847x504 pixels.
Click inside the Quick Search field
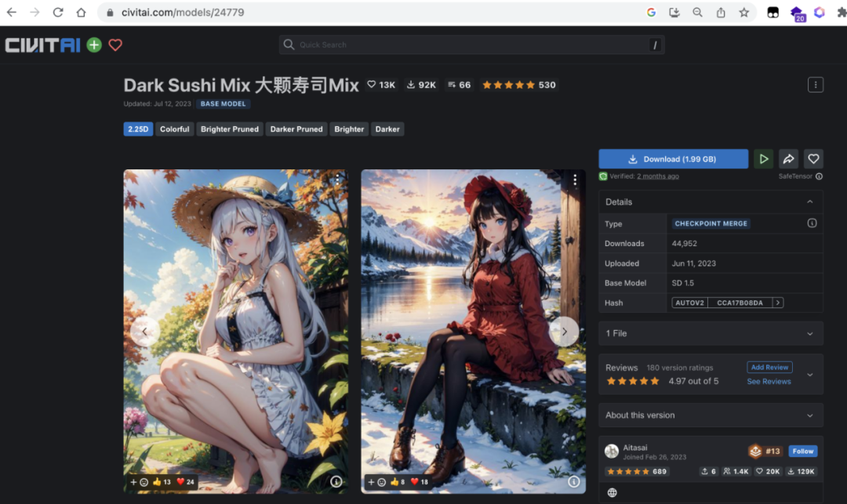click(471, 44)
